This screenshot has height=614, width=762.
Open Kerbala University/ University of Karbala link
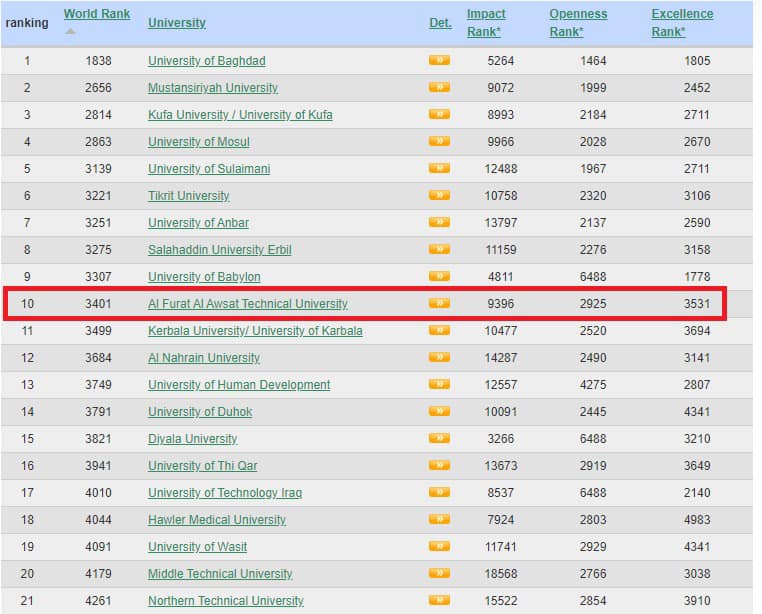255,331
